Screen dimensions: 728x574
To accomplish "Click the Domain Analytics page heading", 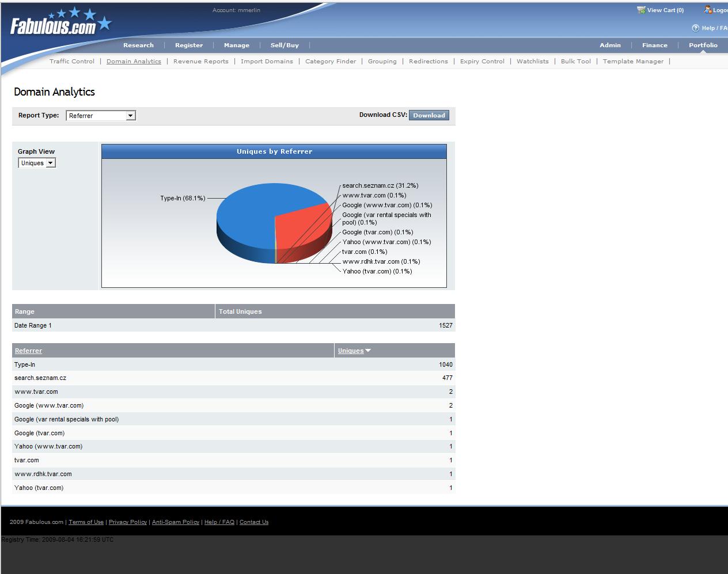I will (54, 92).
